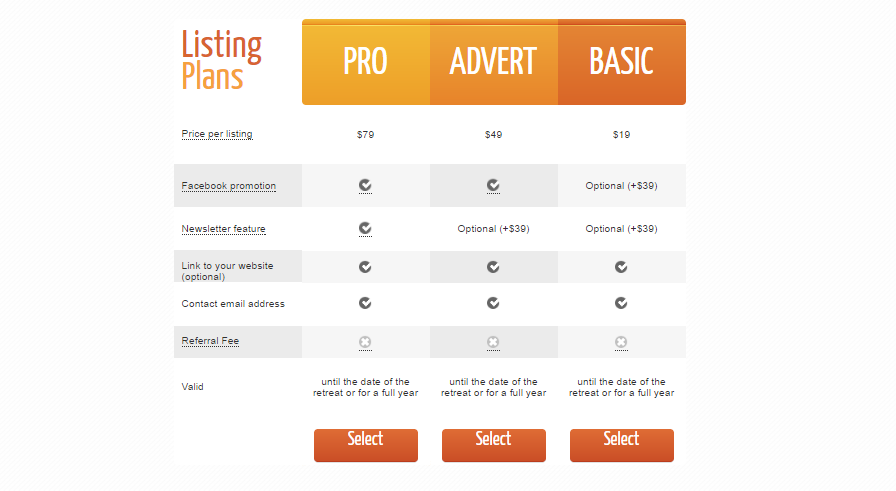Select the PRO plan button
Viewport: 896px width, 491px height.
366,445
